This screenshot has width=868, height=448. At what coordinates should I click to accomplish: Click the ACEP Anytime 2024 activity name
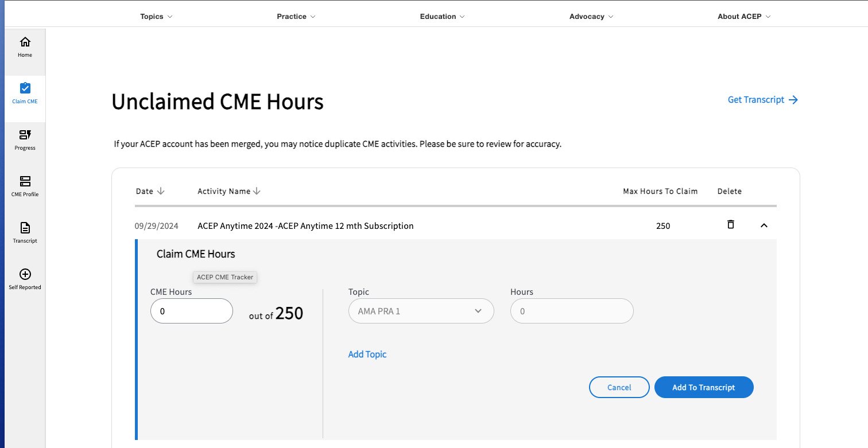pyautogui.click(x=305, y=226)
